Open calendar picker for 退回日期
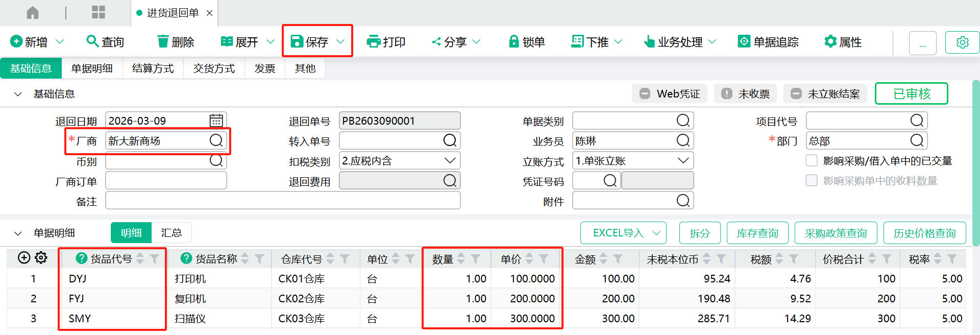 (216, 121)
